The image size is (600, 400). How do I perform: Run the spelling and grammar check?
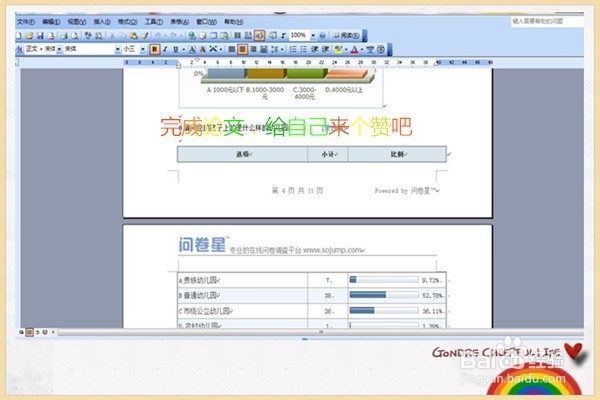88,36
